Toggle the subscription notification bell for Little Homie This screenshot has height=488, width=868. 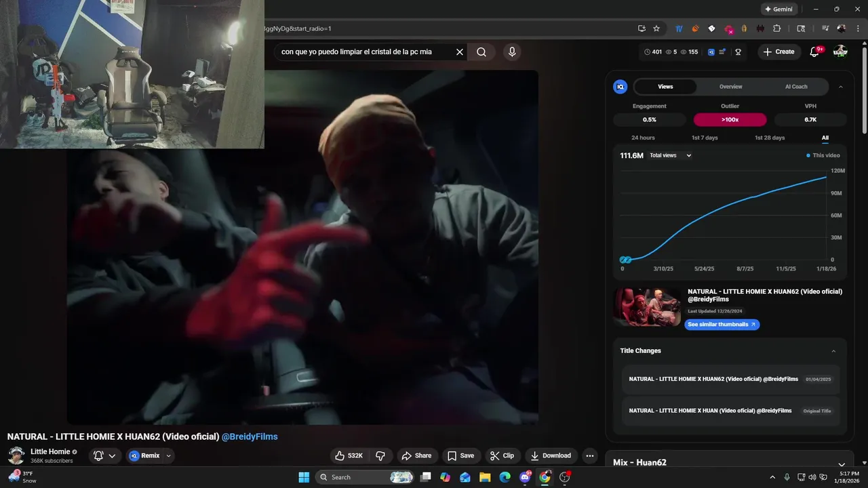(x=104, y=455)
